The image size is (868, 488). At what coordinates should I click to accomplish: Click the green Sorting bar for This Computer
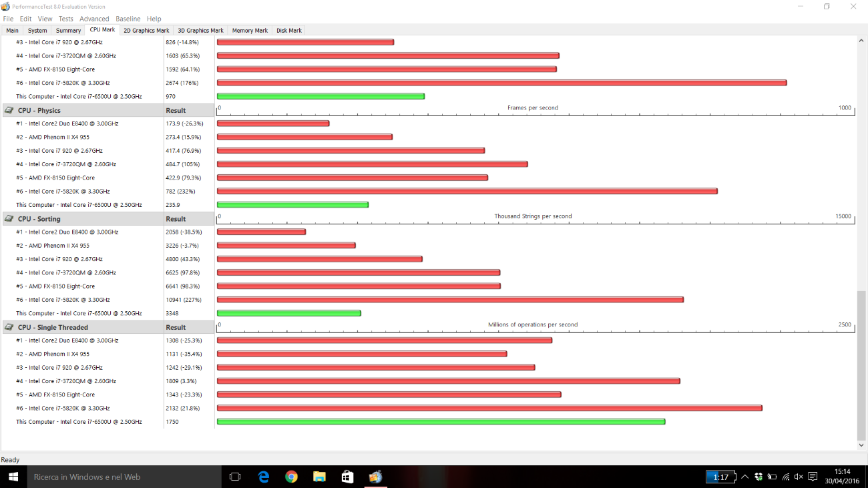click(288, 313)
